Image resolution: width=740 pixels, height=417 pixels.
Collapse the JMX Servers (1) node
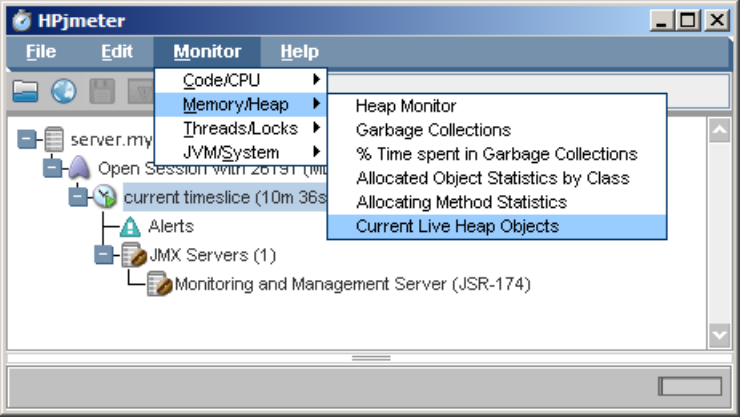[103, 255]
